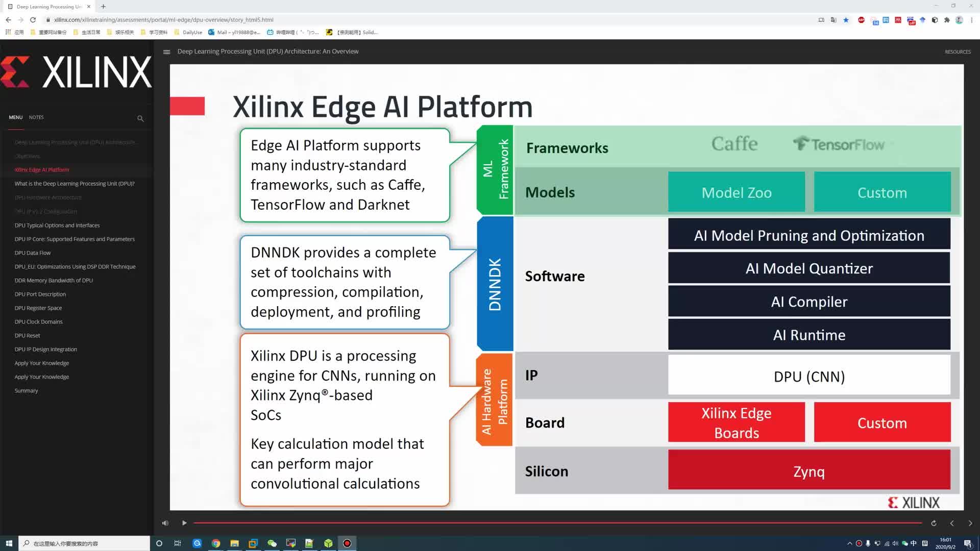Viewport: 980px width, 551px height.
Task: Open the menu search magnifier icon
Action: tap(140, 118)
